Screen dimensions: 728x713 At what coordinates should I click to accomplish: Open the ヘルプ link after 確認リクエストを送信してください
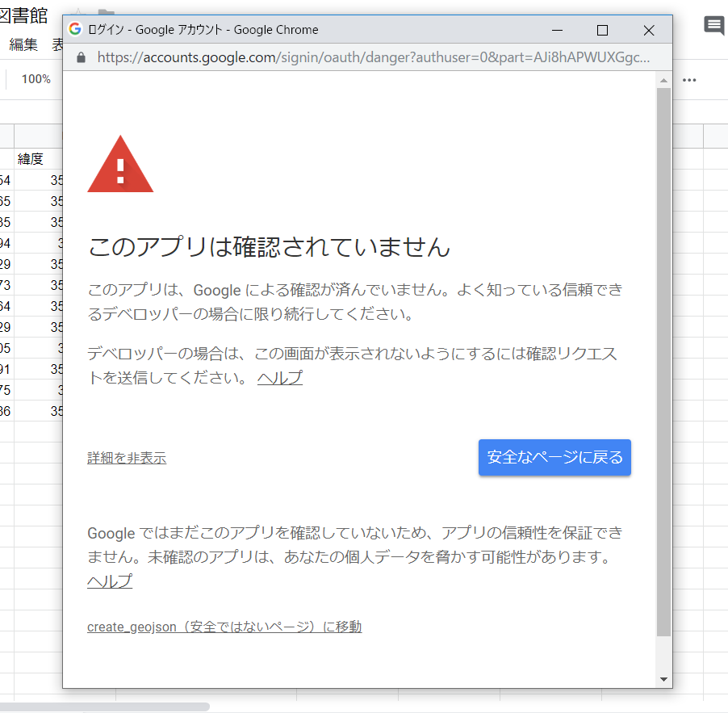[x=280, y=378]
